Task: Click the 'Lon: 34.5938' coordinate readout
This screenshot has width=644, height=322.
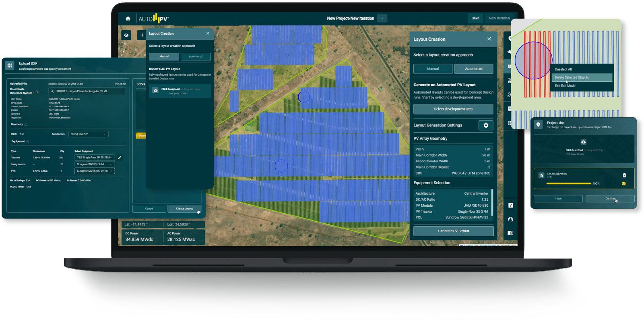Action: pyautogui.click(x=179, y=224)
